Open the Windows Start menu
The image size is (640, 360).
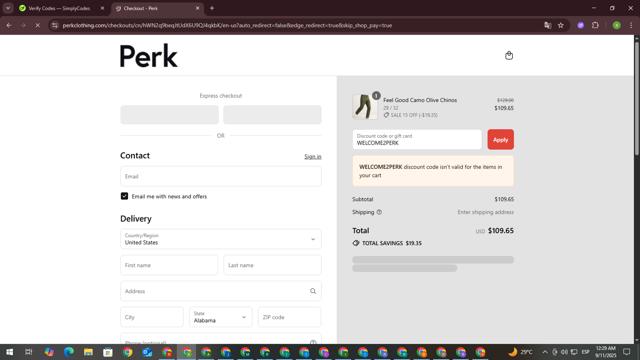tap(9, 352)
